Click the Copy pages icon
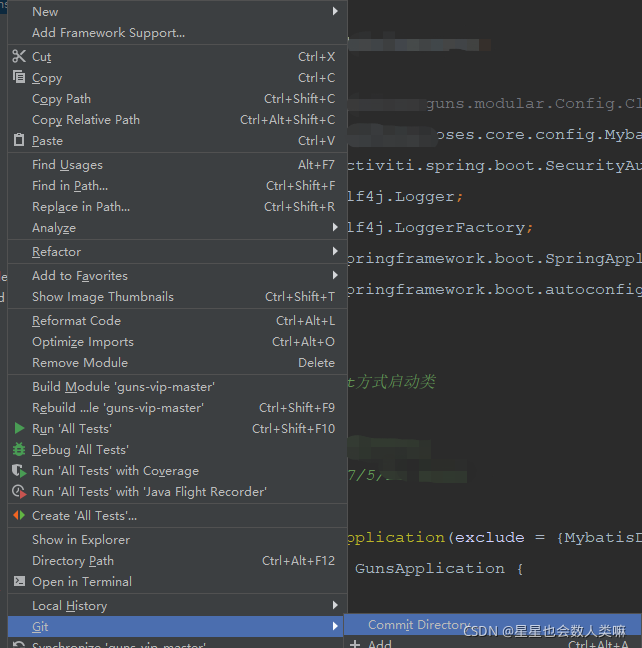The image size is (642, 648). [x=19, y=77]
